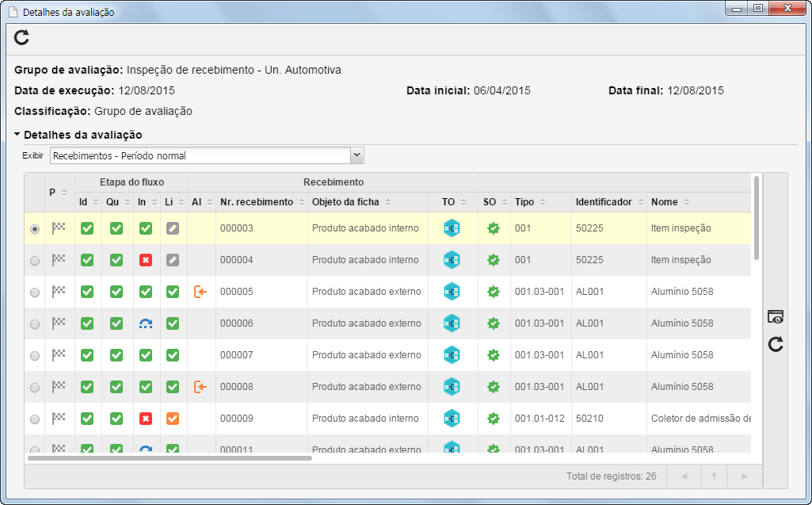Select radio button for receipt 000004
The image size is (812, 505).
(x=35, y=261)
